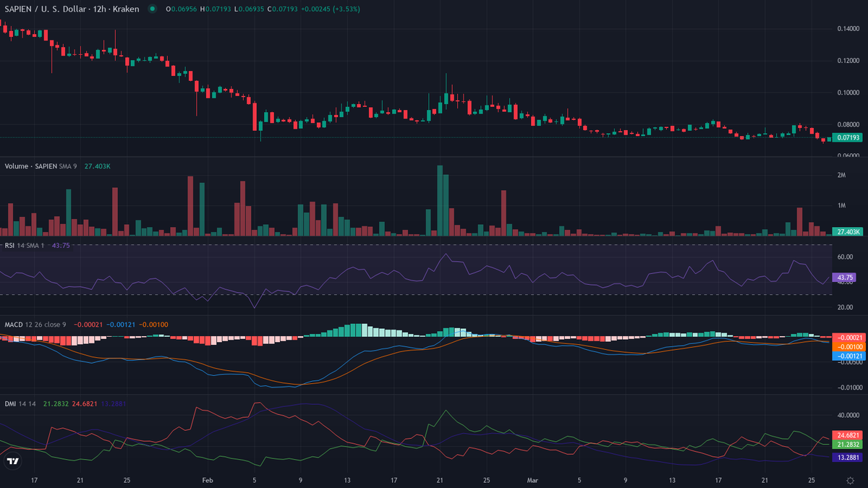
Task: Click the 1M volume axis label
Action: pos(841,206)
